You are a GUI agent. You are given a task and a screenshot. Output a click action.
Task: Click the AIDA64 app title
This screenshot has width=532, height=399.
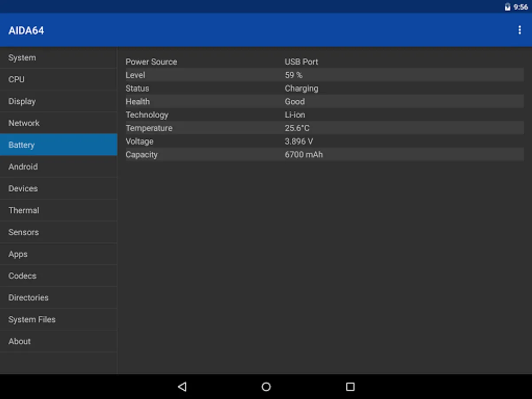coord(26,31)
